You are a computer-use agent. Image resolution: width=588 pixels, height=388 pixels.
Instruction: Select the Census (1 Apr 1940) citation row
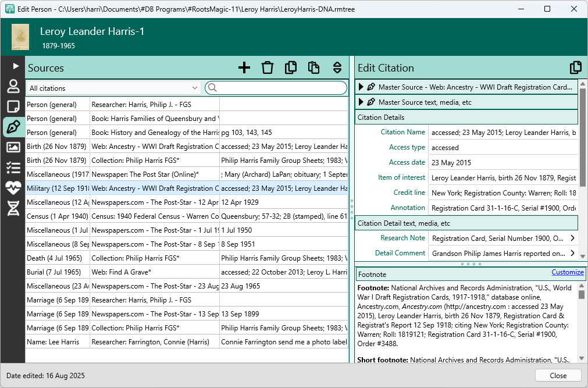point(187,216)
